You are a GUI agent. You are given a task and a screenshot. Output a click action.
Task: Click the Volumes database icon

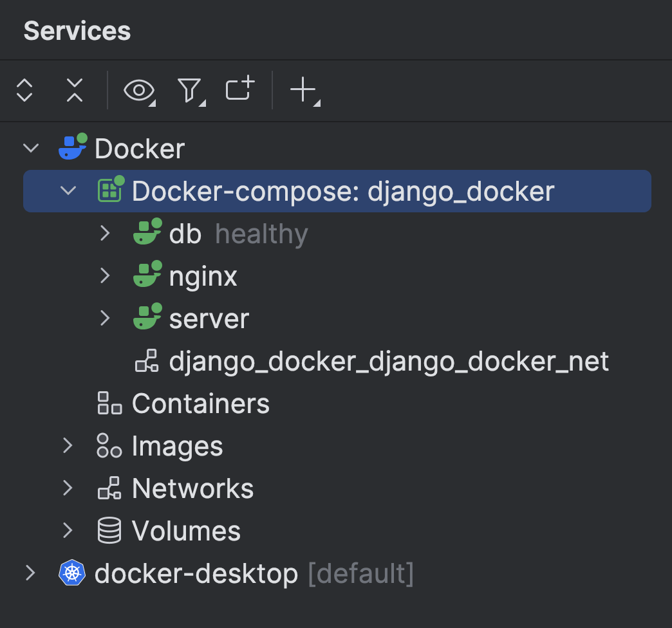click(109, 531)
